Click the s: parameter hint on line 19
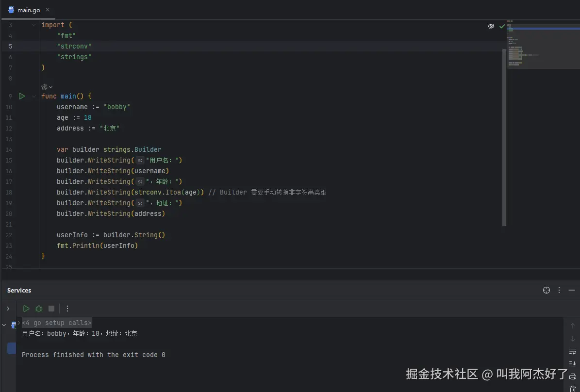Image resolution: width=580 pixels, height=392 pixels. (140, 203)
